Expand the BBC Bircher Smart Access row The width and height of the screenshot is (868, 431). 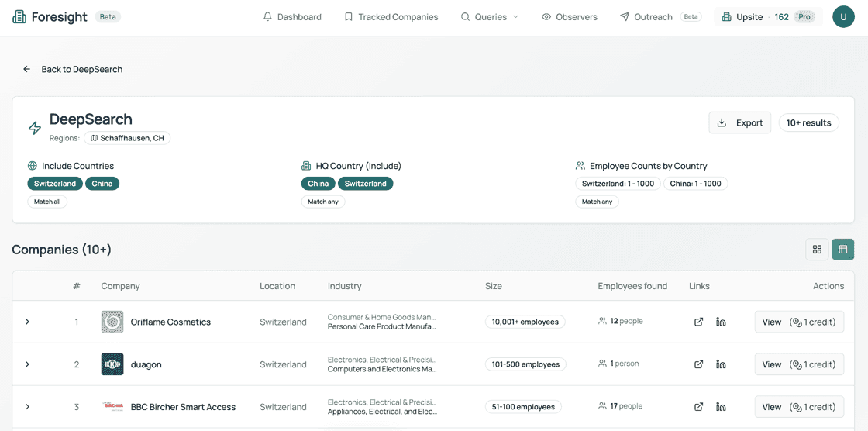tap(27, 407)
